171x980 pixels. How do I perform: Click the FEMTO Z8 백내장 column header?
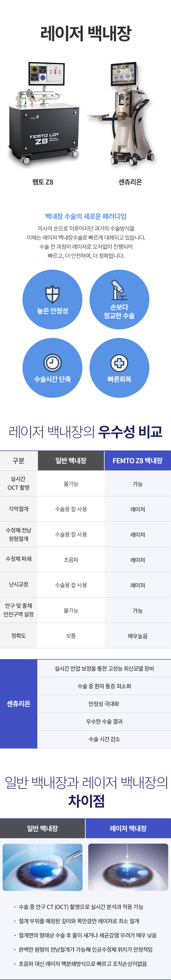[137, 461]
